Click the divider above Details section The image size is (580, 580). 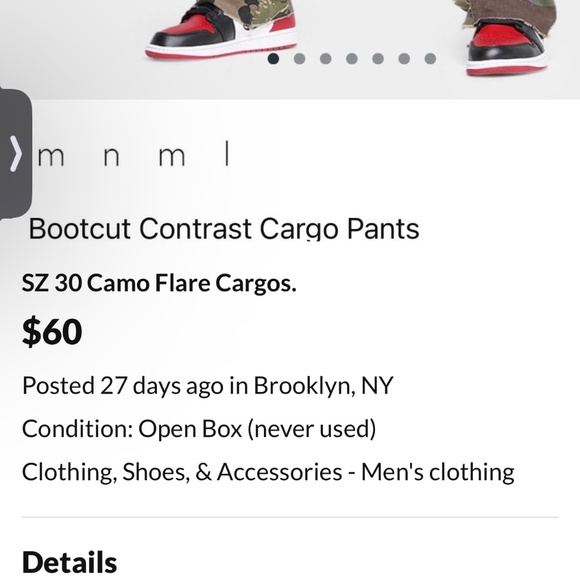click(x=290, y=517)
